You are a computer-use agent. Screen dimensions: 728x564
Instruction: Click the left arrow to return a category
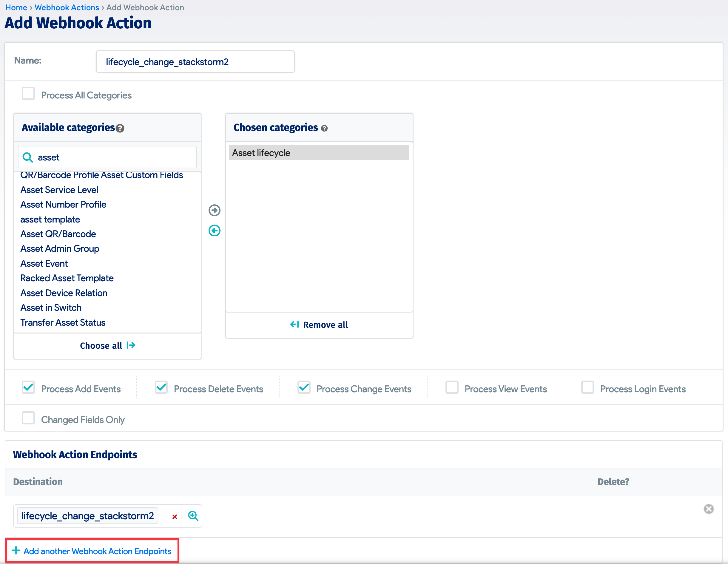214,231
